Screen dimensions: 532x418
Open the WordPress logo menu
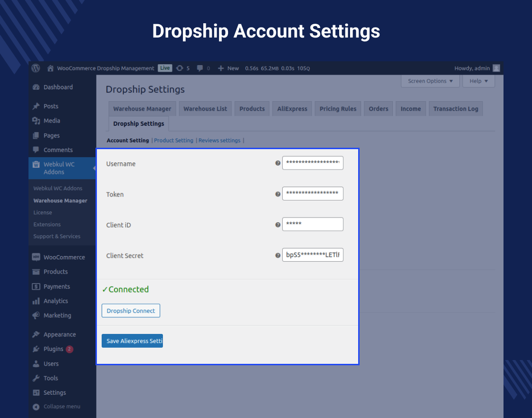click(36, 68)
